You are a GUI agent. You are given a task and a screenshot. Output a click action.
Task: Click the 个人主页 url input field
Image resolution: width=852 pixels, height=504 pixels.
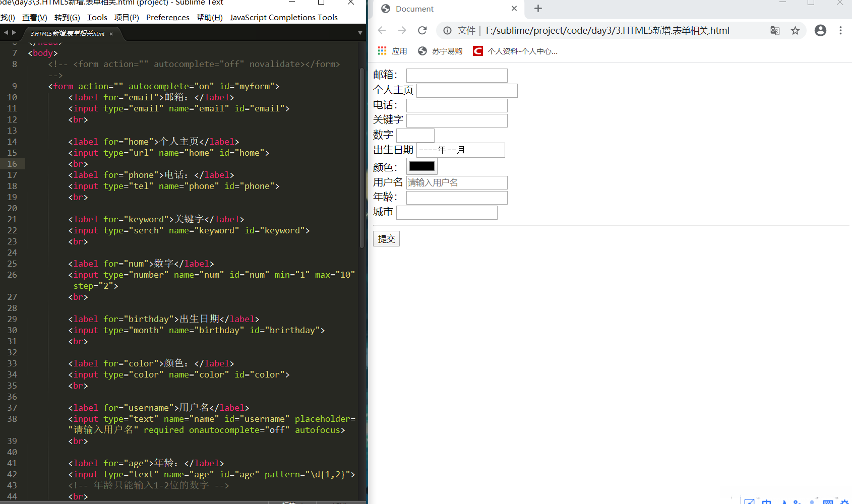point(467,91)
